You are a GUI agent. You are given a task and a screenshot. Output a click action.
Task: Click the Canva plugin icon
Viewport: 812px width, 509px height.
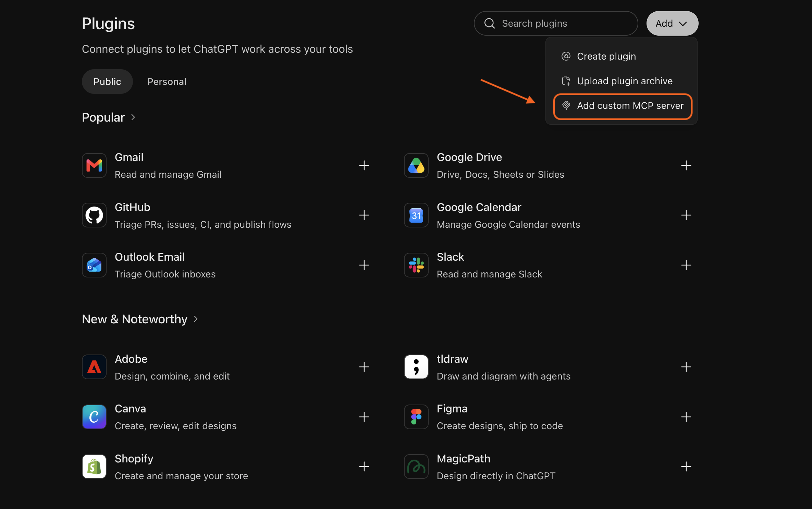point(94,417)
